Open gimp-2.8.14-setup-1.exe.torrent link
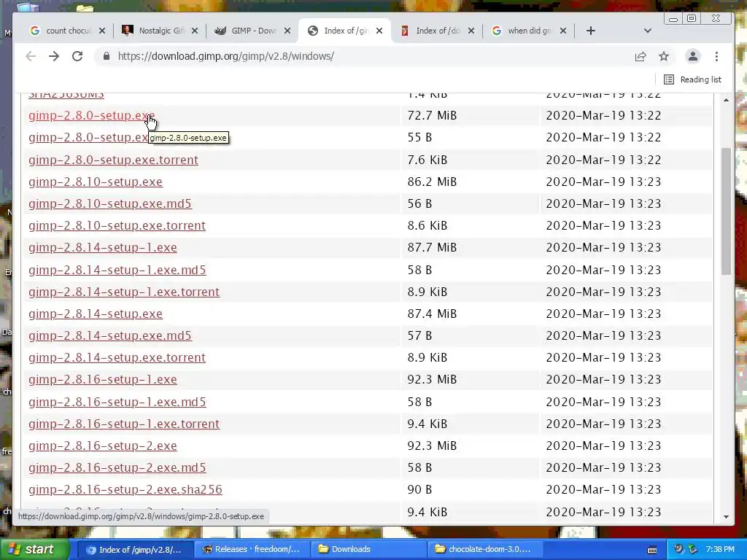The height and width of the screenshot is (560, 747). 124,292
